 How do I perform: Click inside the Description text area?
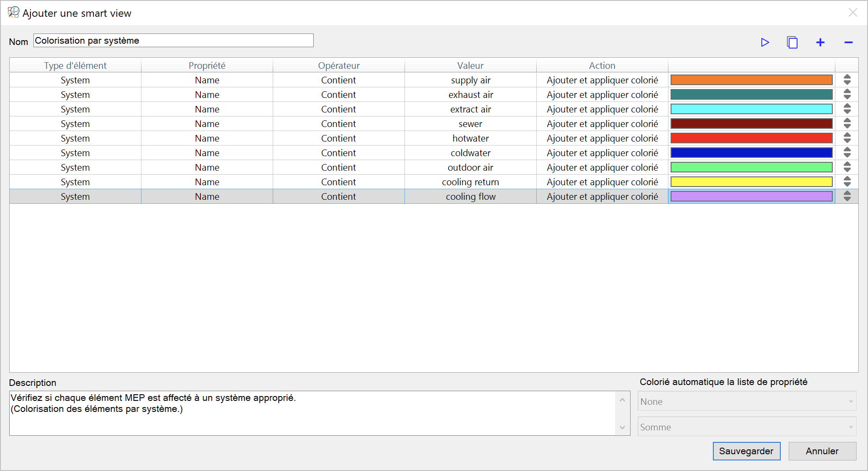[312, 413]
